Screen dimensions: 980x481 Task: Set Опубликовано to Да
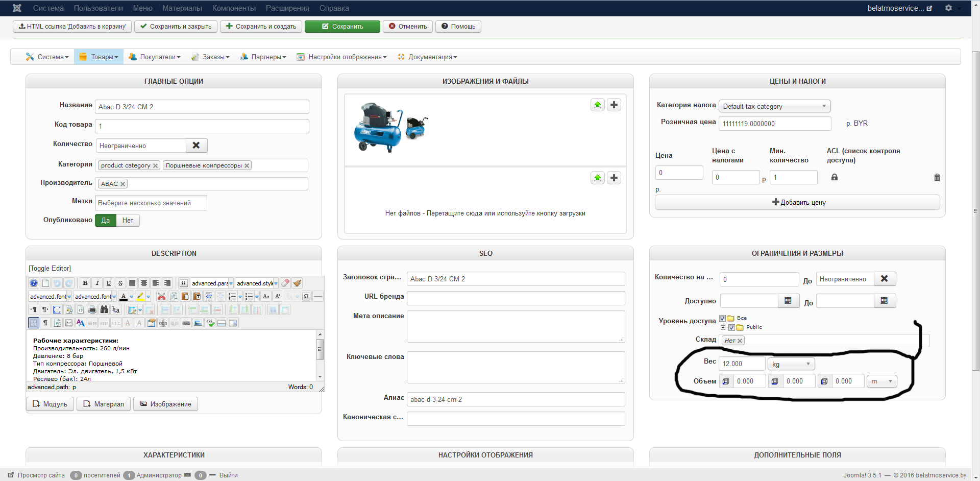tap(106, 221)
